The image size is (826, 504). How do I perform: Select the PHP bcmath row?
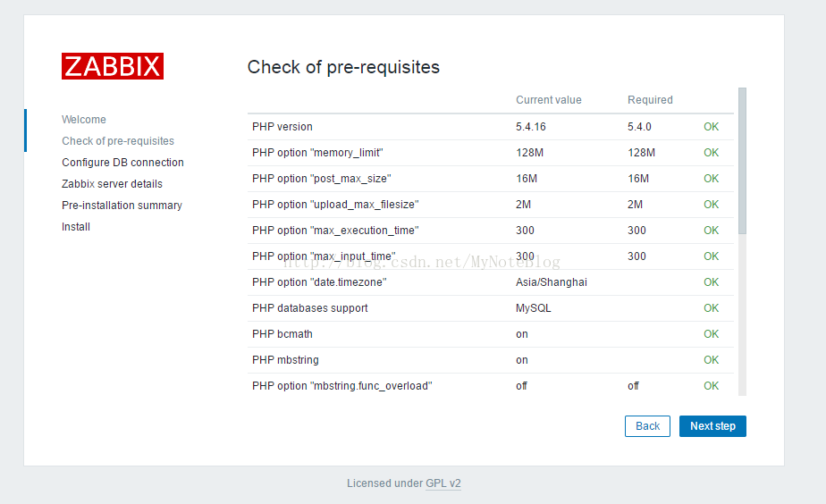pos(491,334)
